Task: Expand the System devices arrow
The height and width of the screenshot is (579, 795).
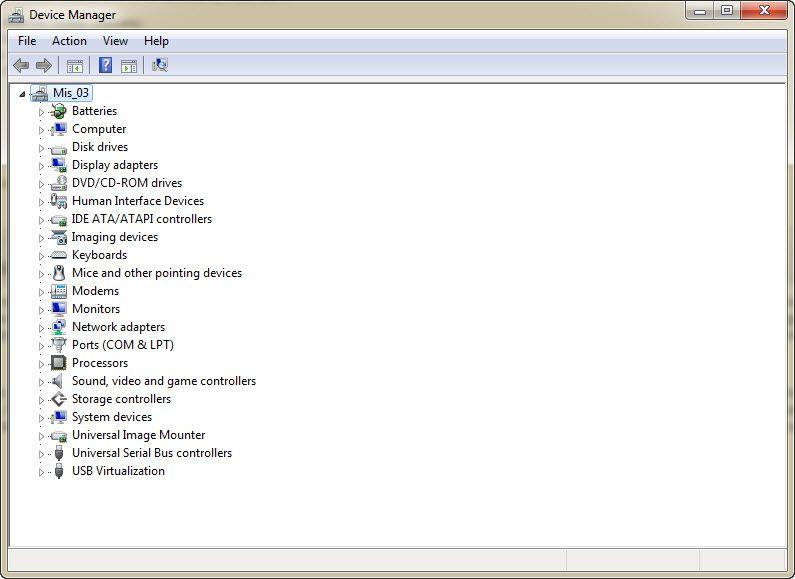Action: (x=41, y=418)
